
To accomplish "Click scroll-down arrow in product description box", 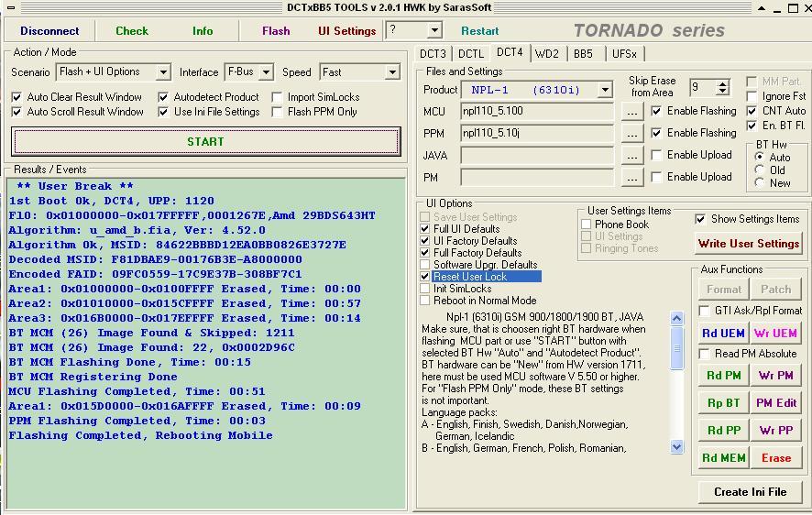I will click(677, 446).
